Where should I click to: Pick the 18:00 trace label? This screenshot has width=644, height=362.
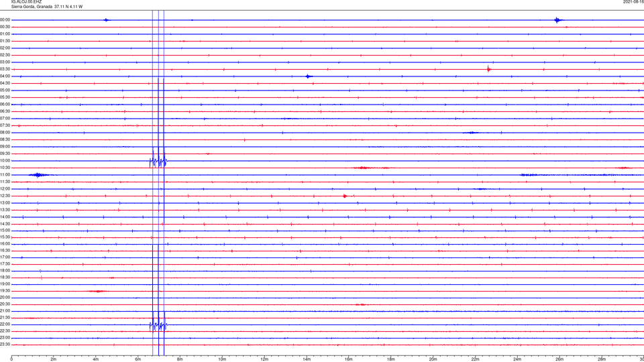click(x=5, y=271)
